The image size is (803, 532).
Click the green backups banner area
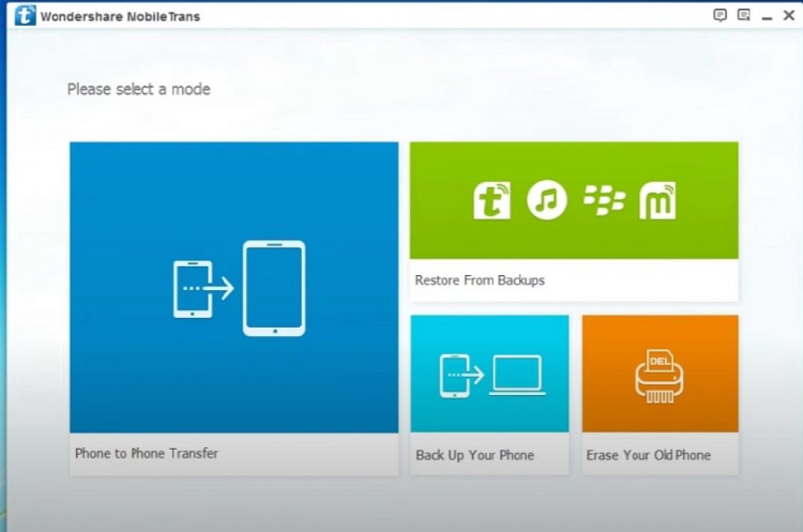point(573,200)
